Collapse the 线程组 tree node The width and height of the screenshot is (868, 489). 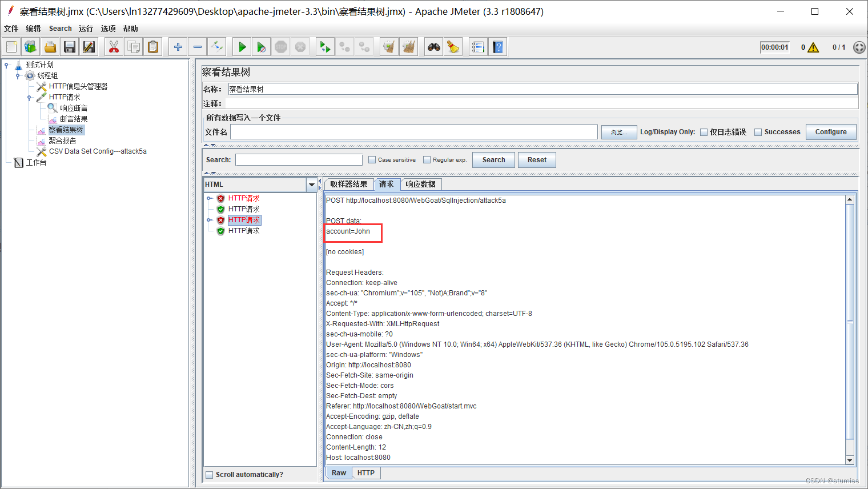click(x=18, y=76)
